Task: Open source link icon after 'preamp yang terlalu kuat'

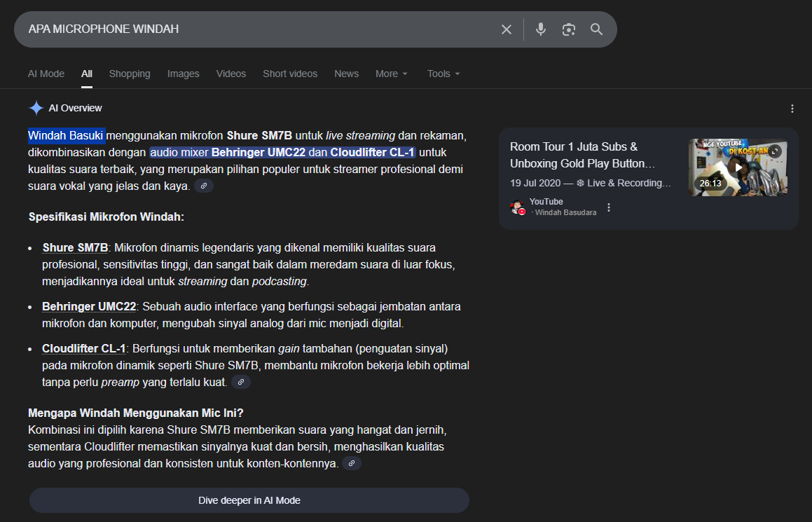Action: point(241,382)
